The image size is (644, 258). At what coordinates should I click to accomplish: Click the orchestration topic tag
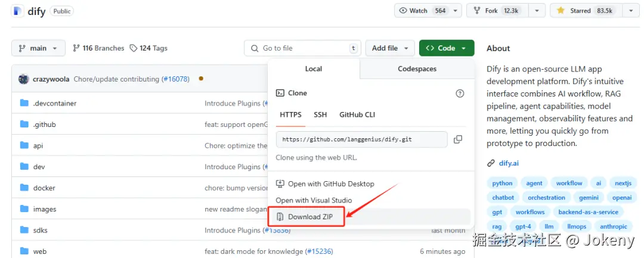pos(546,198)
